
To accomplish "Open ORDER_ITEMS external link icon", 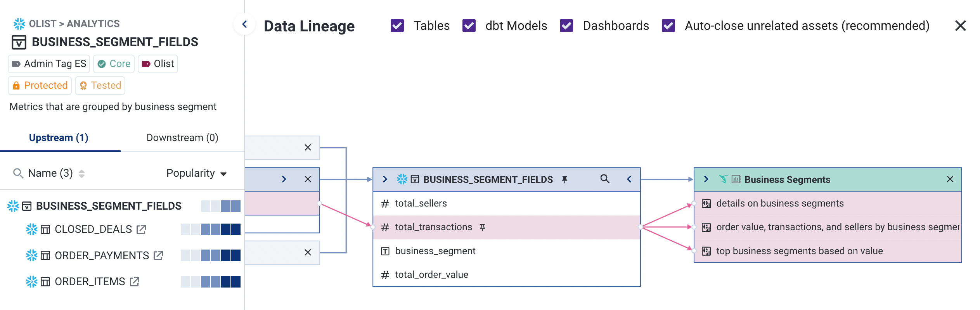I will click(x=135, y=282).
